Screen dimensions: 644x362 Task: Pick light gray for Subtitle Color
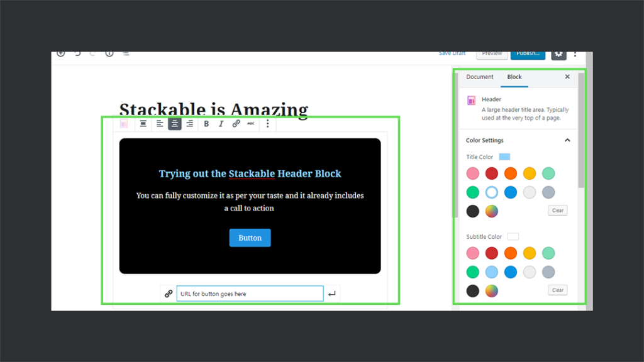coord(530,272)
